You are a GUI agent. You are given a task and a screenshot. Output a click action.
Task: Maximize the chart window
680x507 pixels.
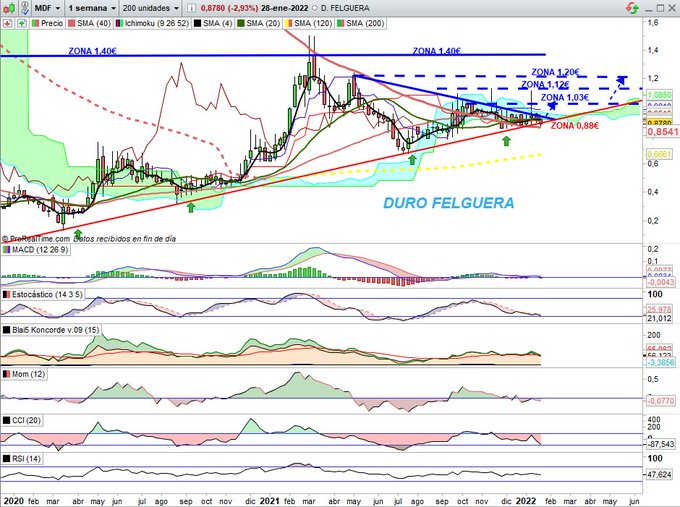point(660,8)
